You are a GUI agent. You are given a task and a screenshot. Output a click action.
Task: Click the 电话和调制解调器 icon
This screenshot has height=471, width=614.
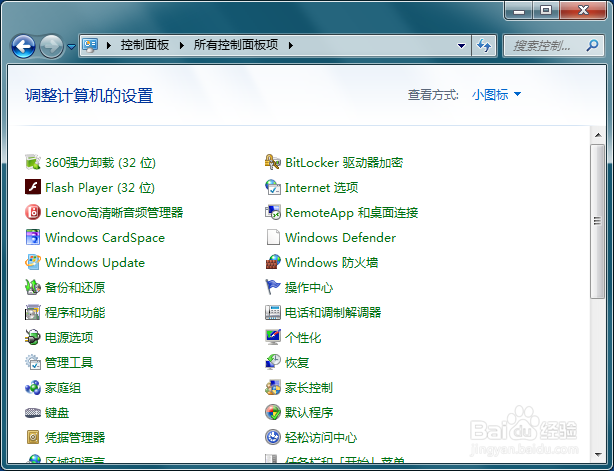(x=273, y=313)
